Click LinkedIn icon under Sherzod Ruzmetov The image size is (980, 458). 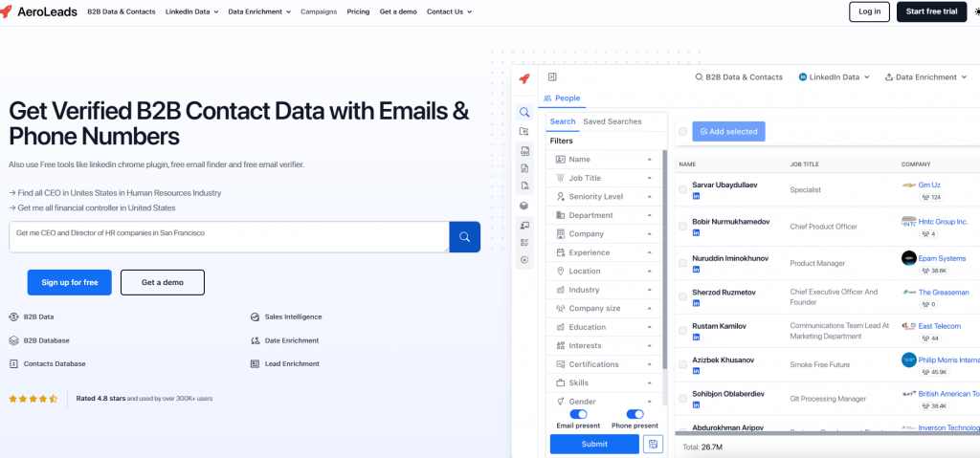[697, 303]
